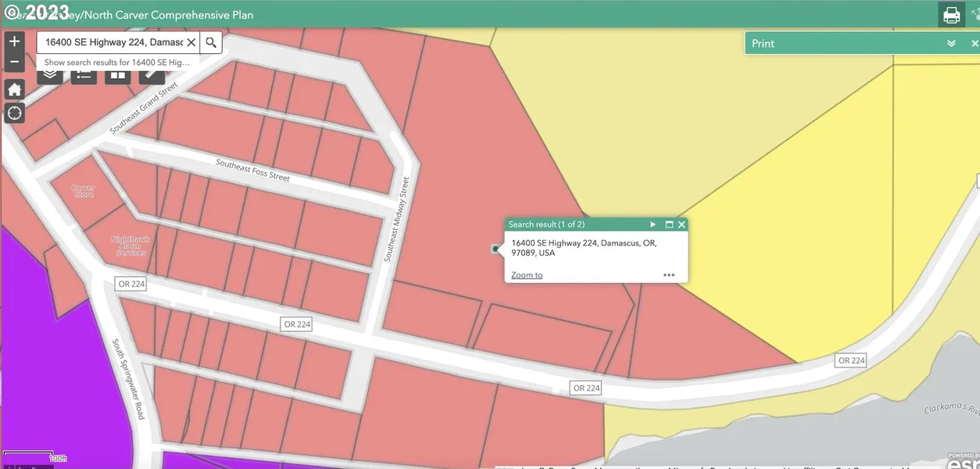Zoom in with the plus button
The height and width of the screenshot is (469, 980).
pyautogui.click(x=15, y=41)
